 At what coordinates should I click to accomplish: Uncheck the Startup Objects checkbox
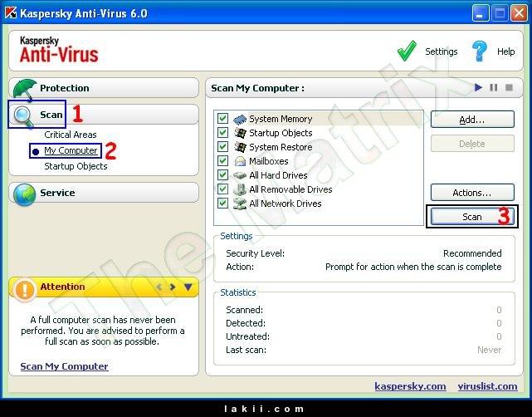coord(222,132)
